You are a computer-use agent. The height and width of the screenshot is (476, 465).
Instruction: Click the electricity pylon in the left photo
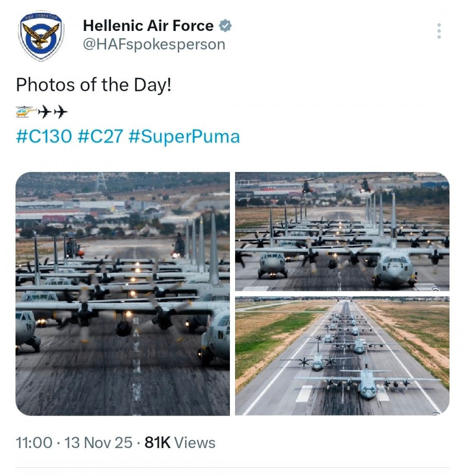pos(101,182)
